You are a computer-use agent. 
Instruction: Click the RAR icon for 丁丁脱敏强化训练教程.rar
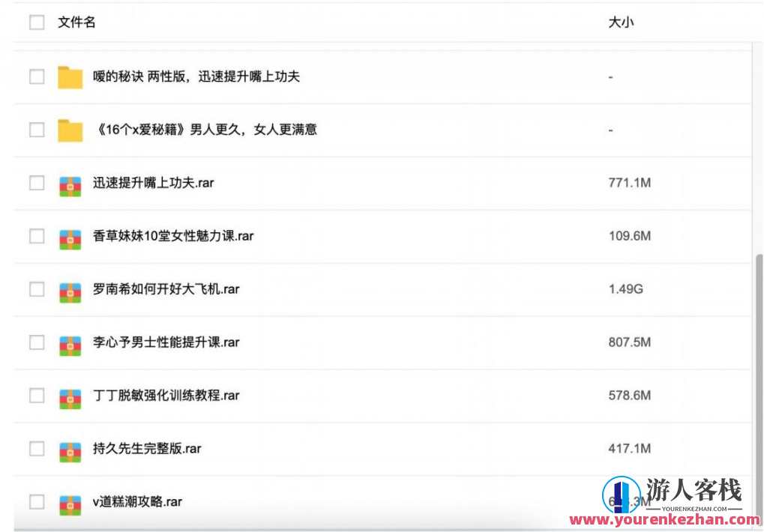[70, 396]
